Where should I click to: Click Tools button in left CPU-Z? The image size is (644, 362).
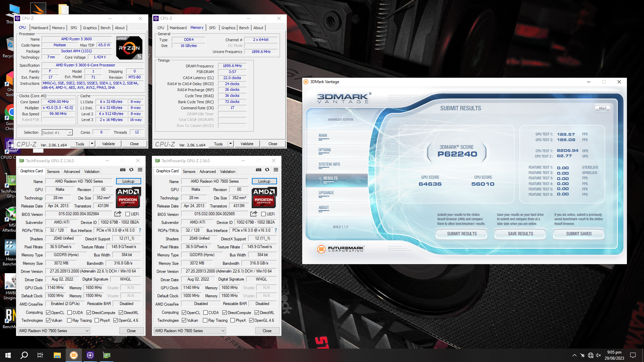tap(80, 144)
